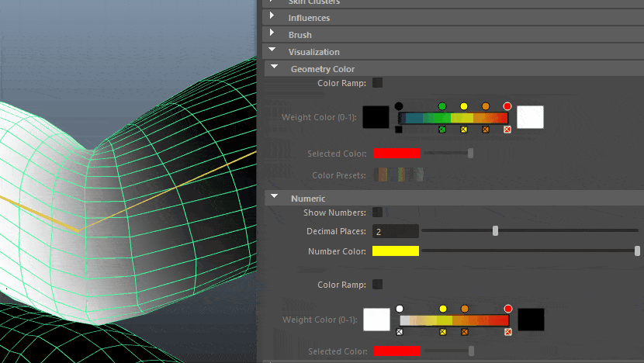Collapse the Geometry Color subsection
The width and height of the screenshot is (644, 363).
point(275,67)
